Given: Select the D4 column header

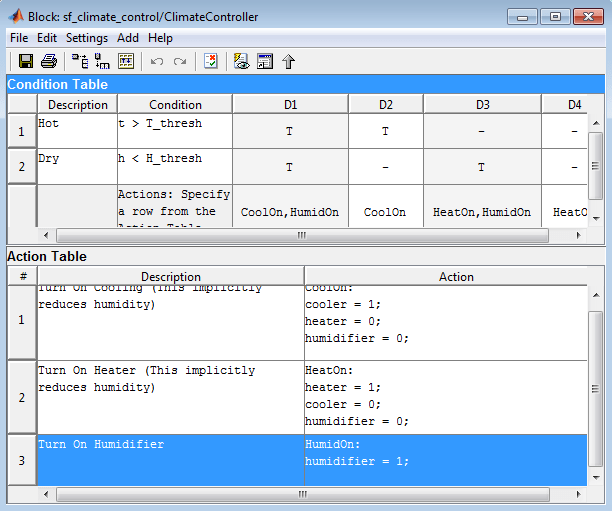Looking at the screenshot, I should 565,104.
